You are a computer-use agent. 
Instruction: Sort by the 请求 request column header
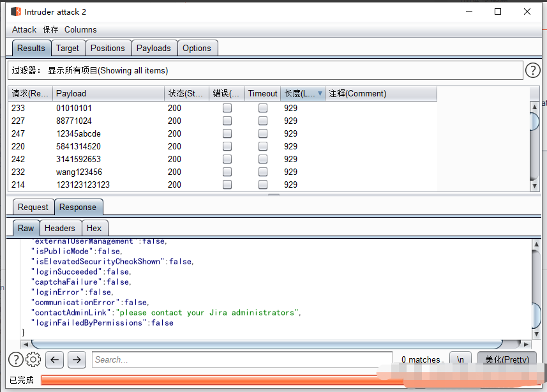31,94
